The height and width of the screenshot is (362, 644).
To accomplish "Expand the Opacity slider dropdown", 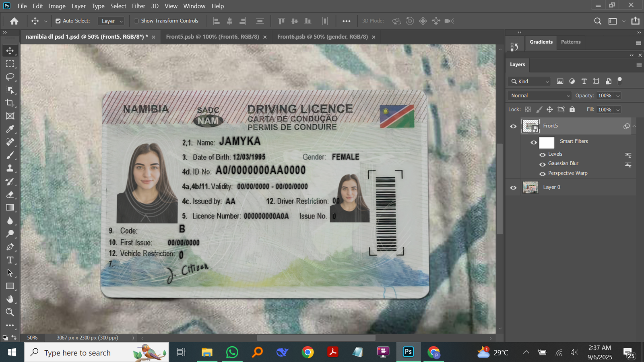I will (x=618, y=96).
